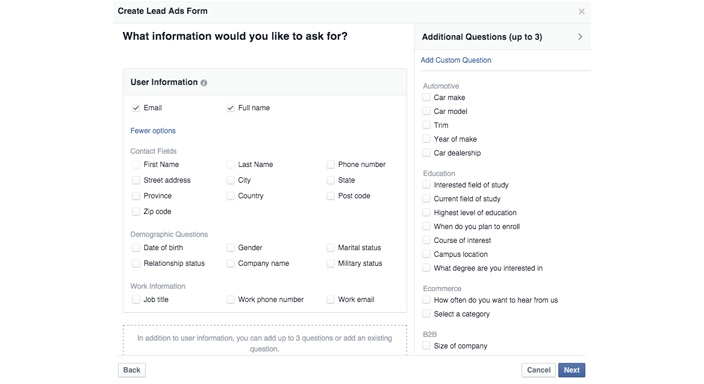This screenshot has height=384, width=704.
Task: Open the Add Custom Question link
Action: tap(456, 60)
